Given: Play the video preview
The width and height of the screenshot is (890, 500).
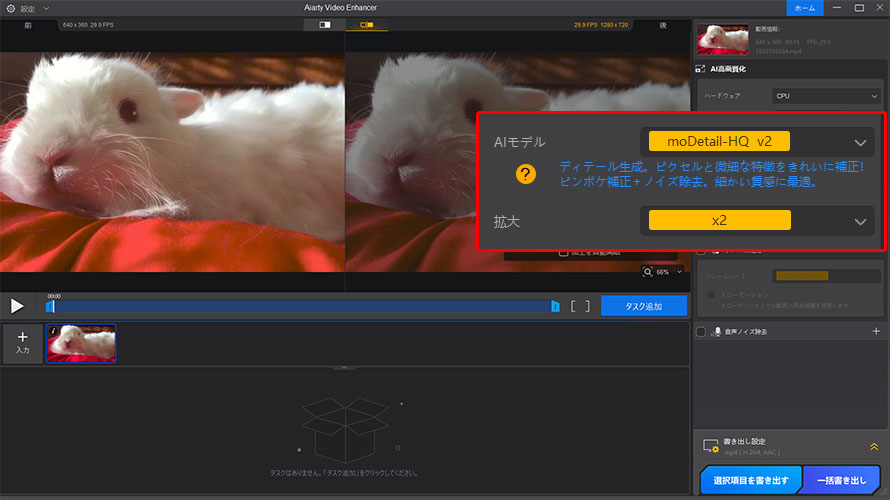Looking at the screenshot, I should [x=17, y=306].
